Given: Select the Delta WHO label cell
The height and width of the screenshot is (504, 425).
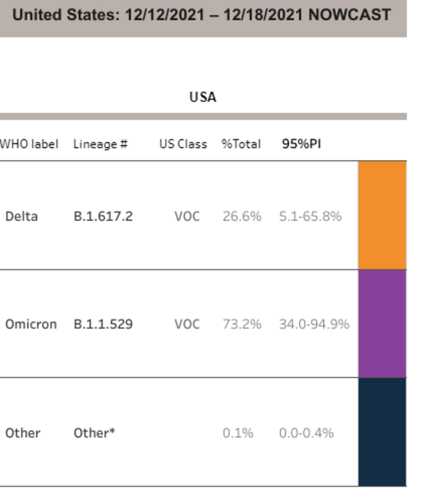Looking at the screenshot, I should click(x=21, y=216).
